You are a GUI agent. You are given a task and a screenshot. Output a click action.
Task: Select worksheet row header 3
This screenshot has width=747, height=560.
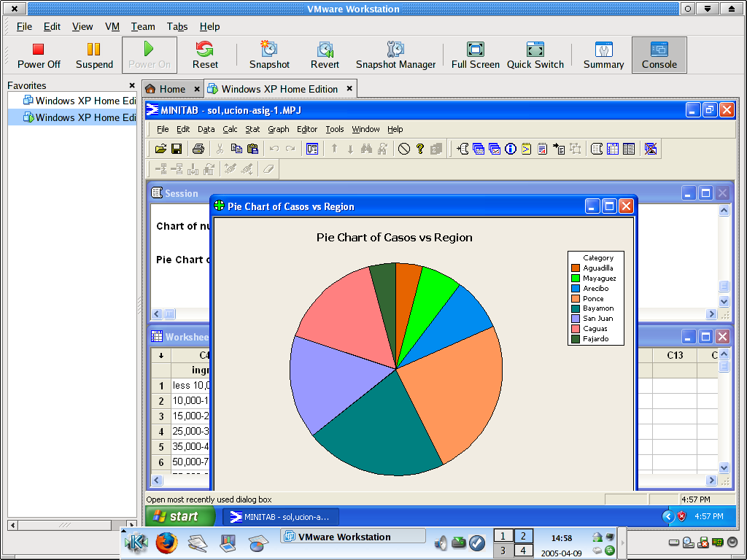[161, 416]
